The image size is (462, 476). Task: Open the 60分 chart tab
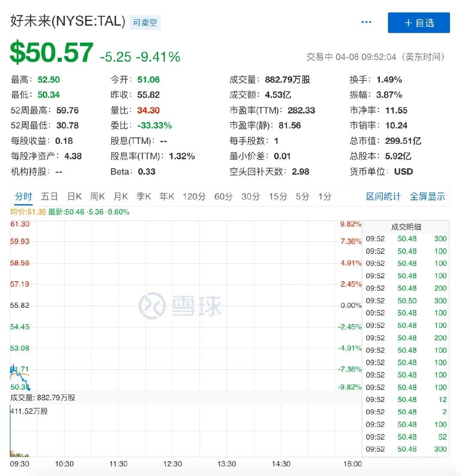pos(223,197)
